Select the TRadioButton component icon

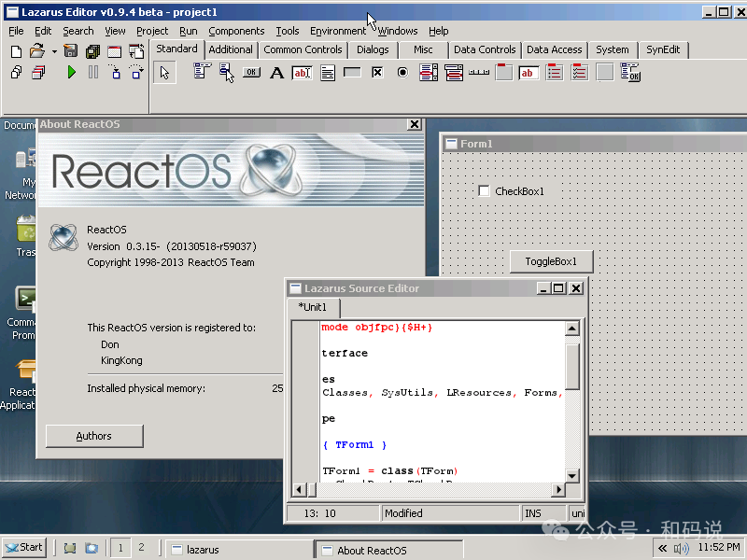point(402,73)
